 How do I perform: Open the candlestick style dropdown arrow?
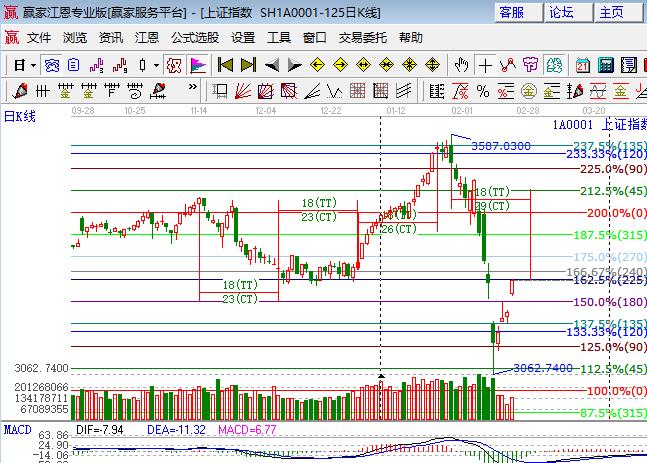pos(155,65)
